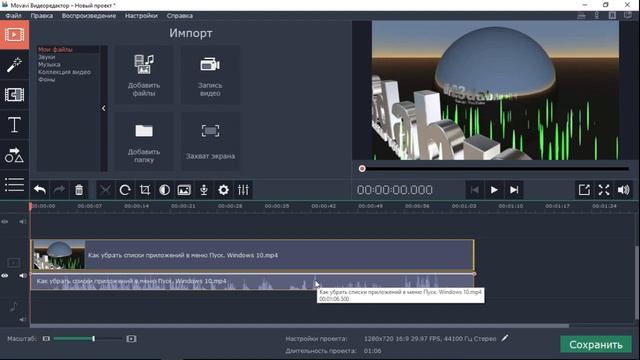Open the Filters magic wand tab
The height and width of the screenshot is (360, 640).
[14, 64]
